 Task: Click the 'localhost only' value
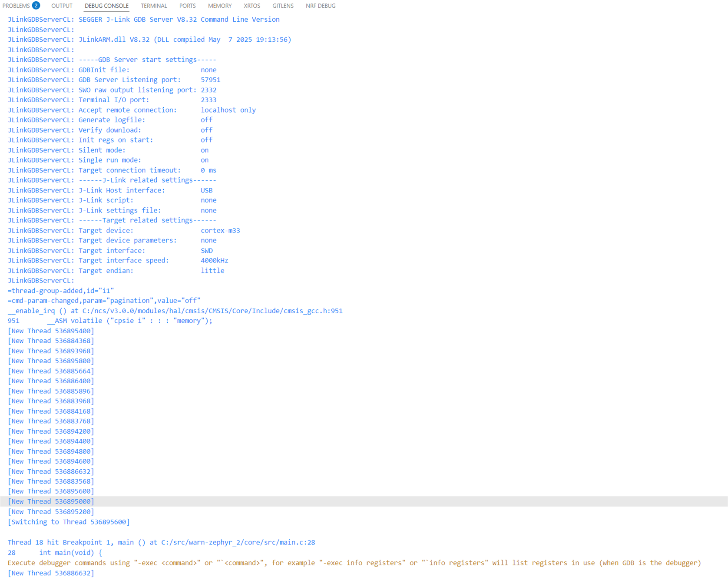[x=228, y=110]
